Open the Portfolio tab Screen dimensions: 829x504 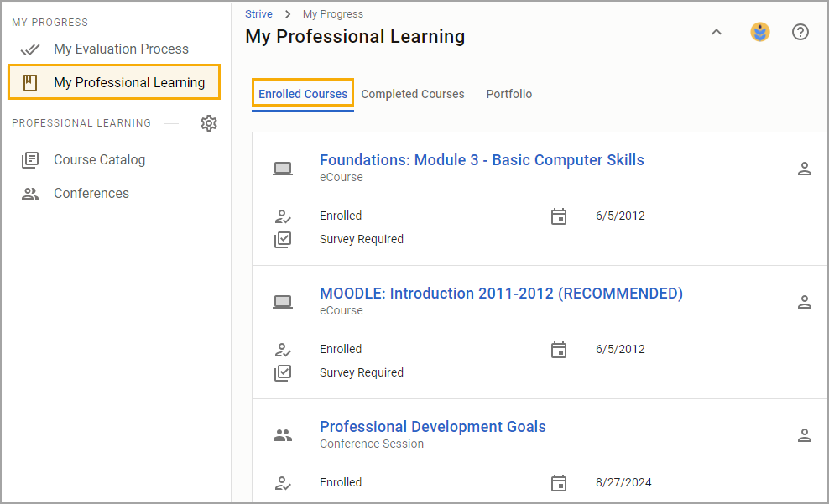(509, 94)
